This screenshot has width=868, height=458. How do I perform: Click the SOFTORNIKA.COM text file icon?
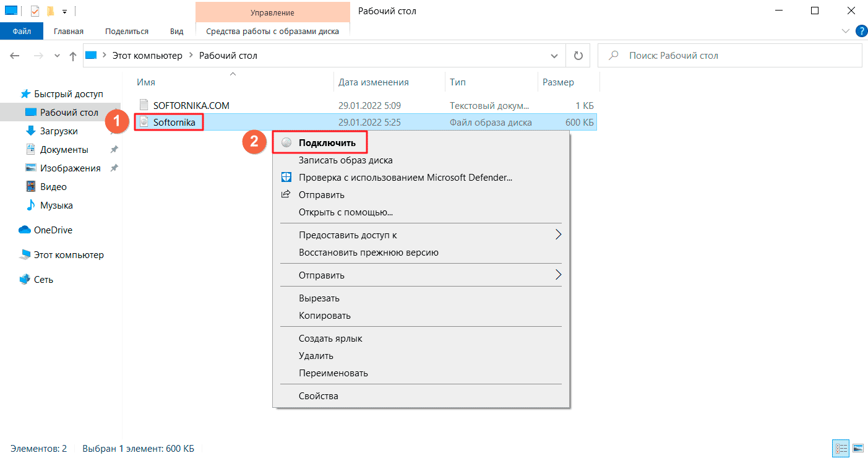tap(144, 105)
